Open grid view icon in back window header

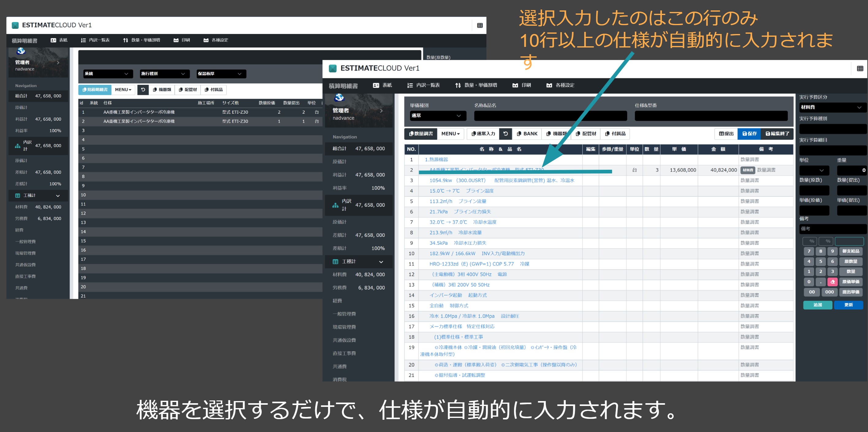tap(480, 25)
